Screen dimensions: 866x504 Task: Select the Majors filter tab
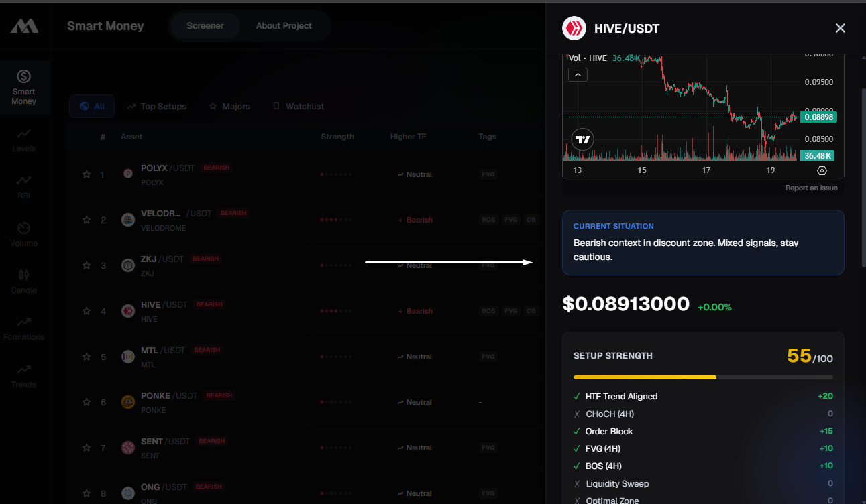coord(229,107)
